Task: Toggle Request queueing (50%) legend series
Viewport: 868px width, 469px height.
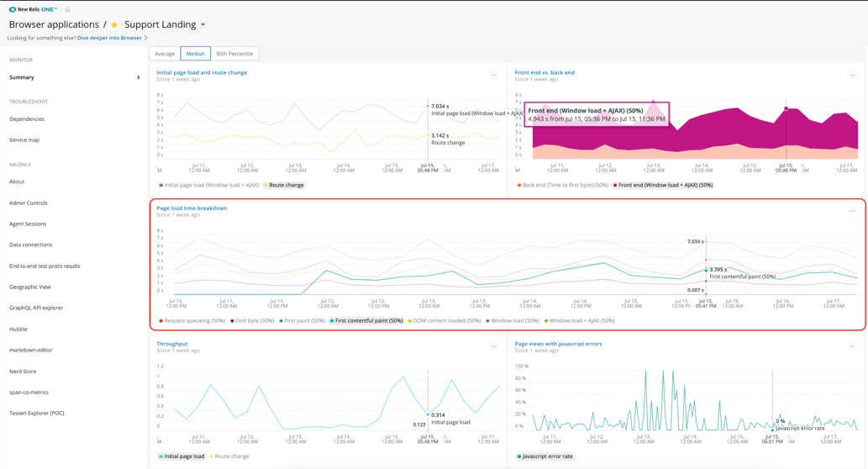Action: [192, 321]
